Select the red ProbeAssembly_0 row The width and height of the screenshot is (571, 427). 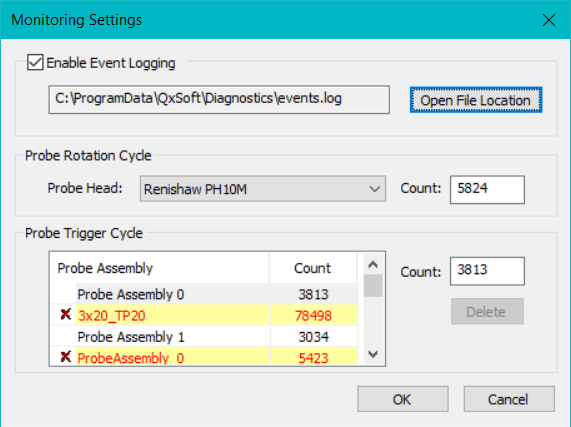204,356
